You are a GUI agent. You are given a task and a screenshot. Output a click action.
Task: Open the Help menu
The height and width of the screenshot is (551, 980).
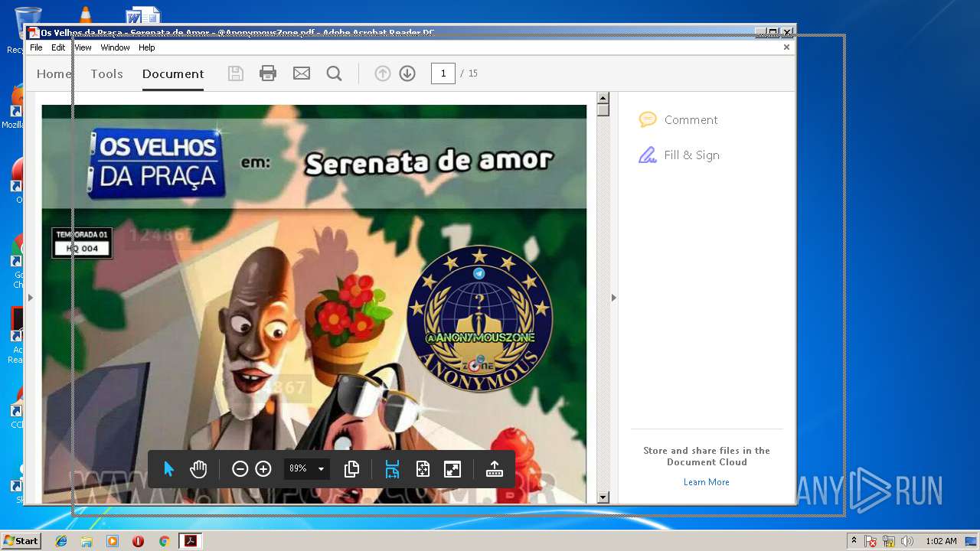[146, 47]
